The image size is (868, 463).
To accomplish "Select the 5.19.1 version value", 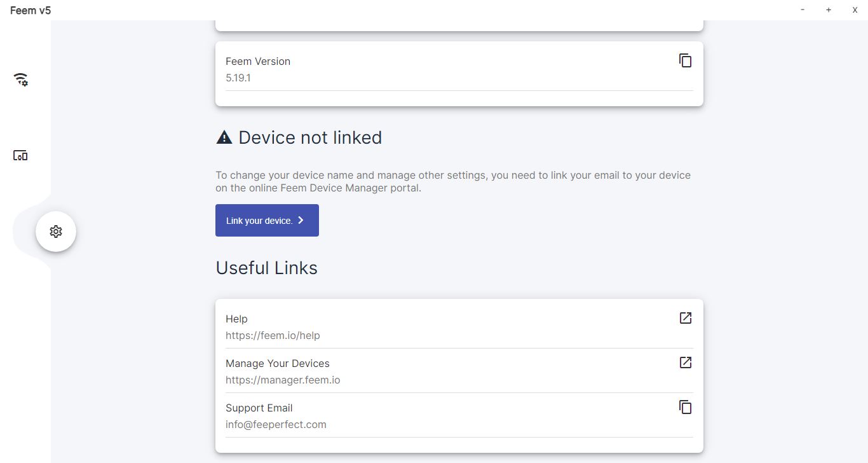I will click(x=238, y=78).
